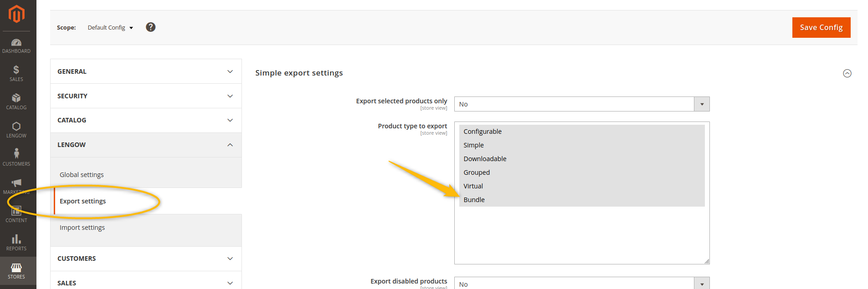Open Global settings tab
Screen dimensions: 868x289
tap(82, 175)
